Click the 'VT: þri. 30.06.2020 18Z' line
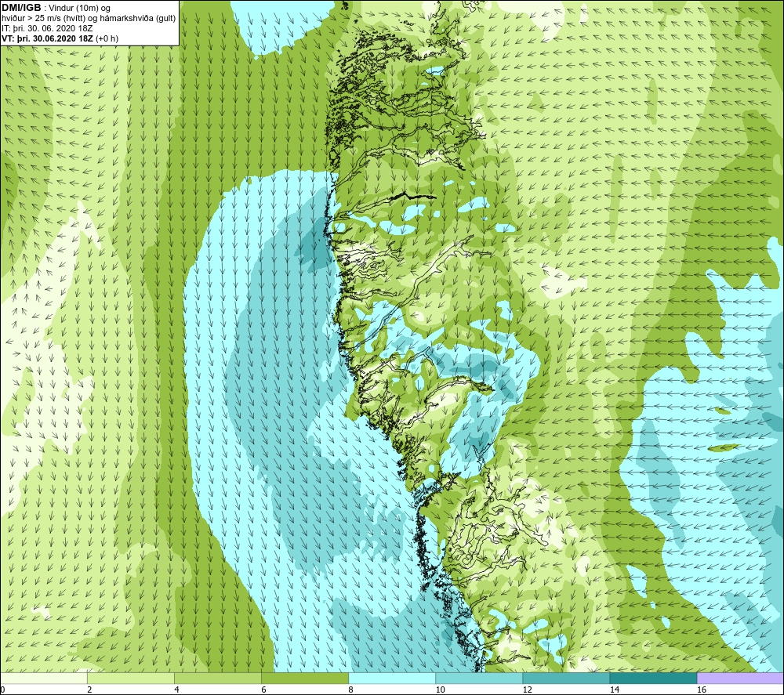This screenshot has width=784, height=695. tap(48, 38)
